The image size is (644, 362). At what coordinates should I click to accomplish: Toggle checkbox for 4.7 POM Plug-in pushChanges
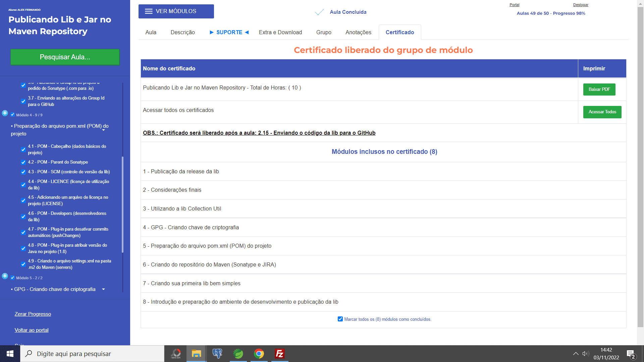click(x=23, y=232)
